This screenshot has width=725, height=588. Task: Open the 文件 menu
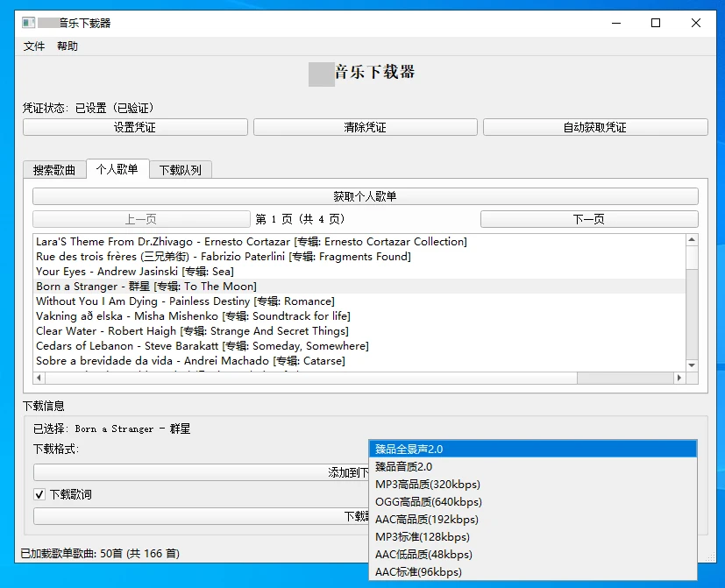coord(34,46)
